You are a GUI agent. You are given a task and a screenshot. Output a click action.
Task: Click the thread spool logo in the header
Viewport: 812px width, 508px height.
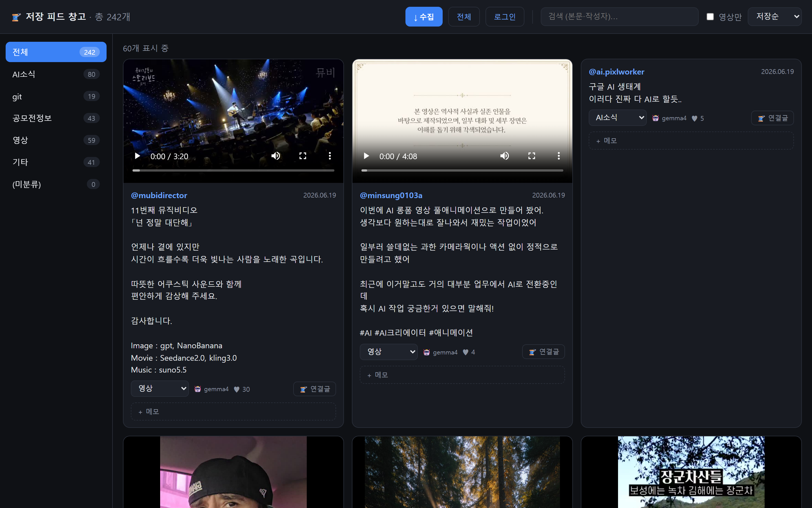point(16,17)
